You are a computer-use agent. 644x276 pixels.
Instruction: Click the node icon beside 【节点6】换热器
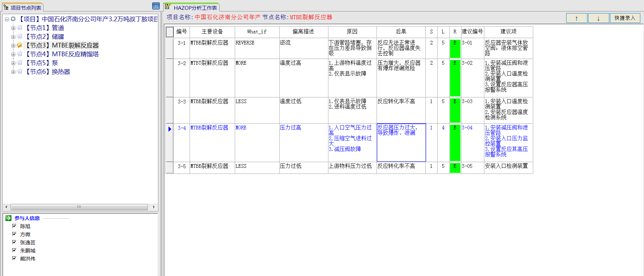(x=20, y=71)
